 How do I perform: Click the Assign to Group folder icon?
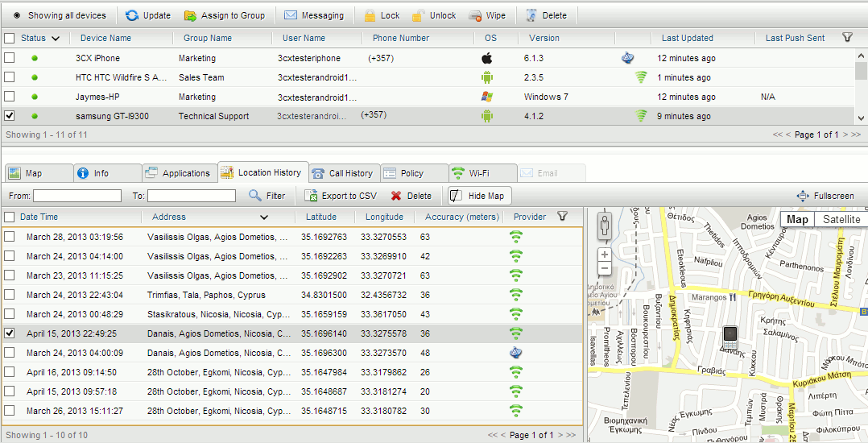190,15
